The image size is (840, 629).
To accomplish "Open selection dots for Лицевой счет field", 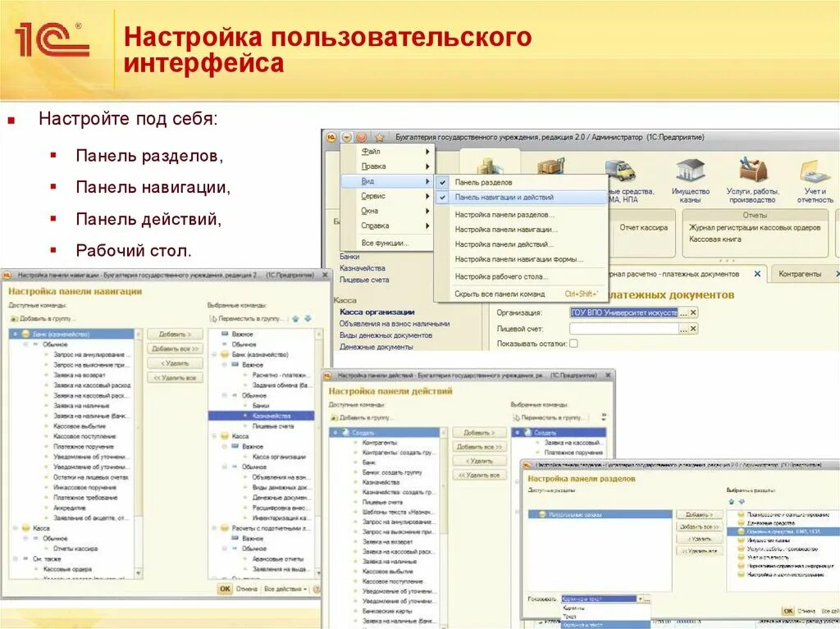I will 683,328.
